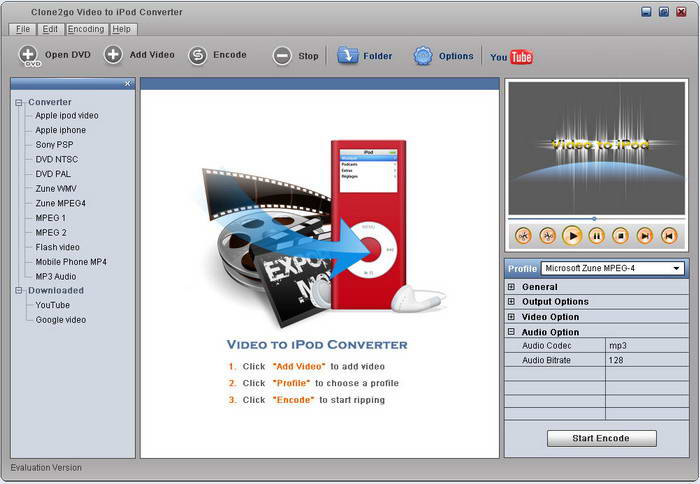The width and height of the screenshot is (700, 484).
Task: Click the Encode toolbar icon
Action: (197, 56)
